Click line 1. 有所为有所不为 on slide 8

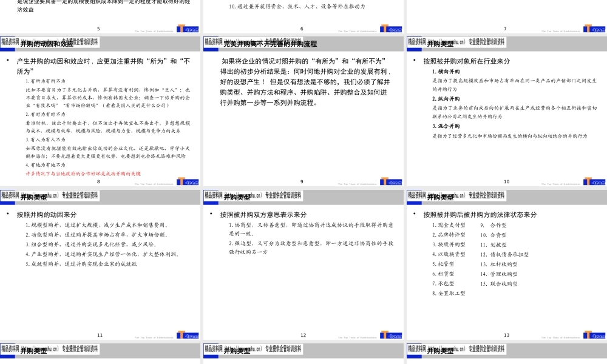coord(46,81)
